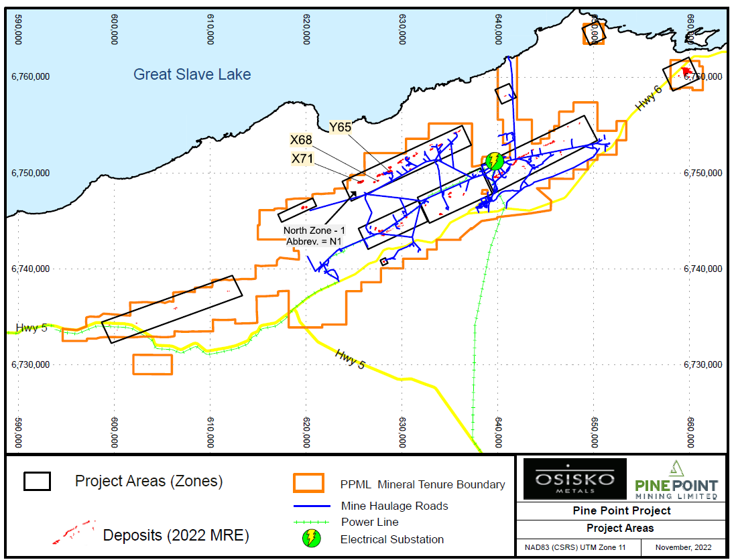
Task: Click the 'November, 2022' date cell
Action: coord(684,547)
